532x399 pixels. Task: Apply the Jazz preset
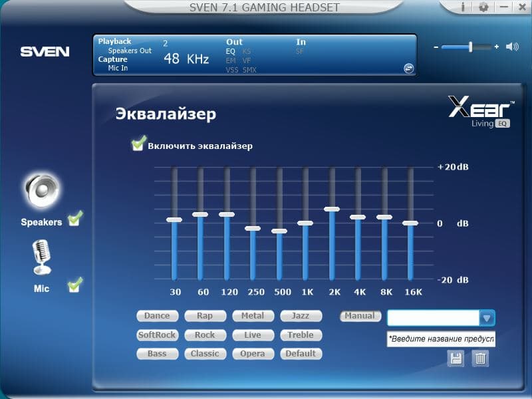pyautogui.click(x=301, y=316)
